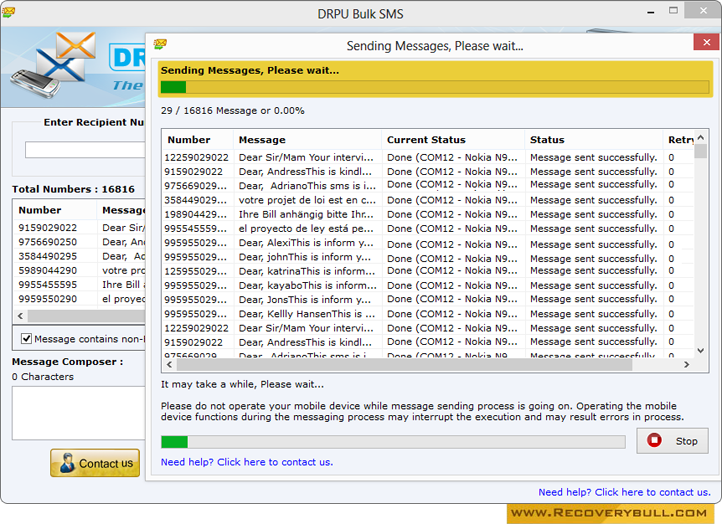Open the dialog's Need help contact link
This screenshot has width=722, height=524.
pos(246,462)
